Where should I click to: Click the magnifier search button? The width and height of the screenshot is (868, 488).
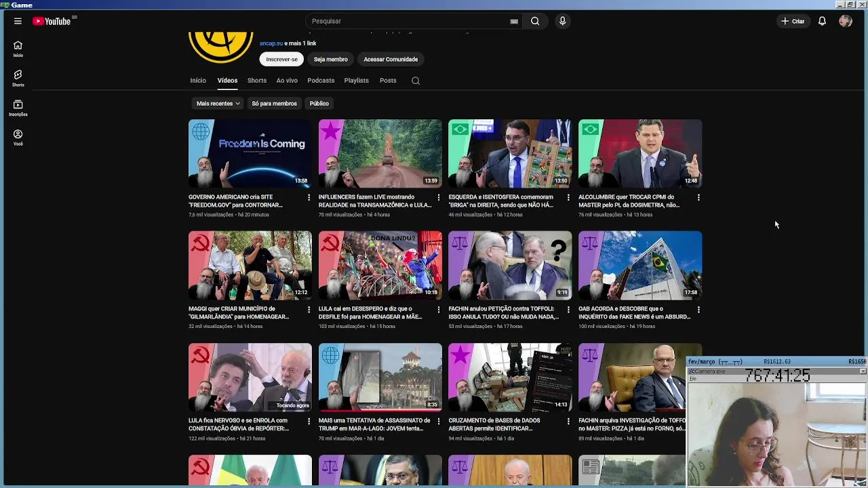click(x=535, y=21)
